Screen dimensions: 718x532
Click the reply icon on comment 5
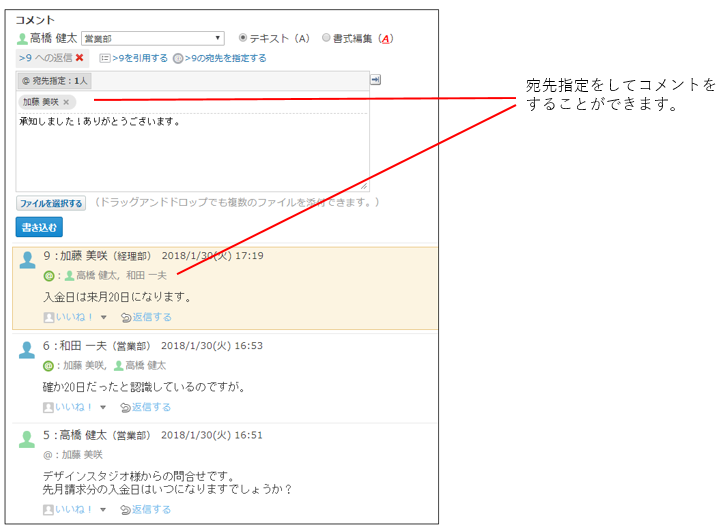(x=125, y=510)
